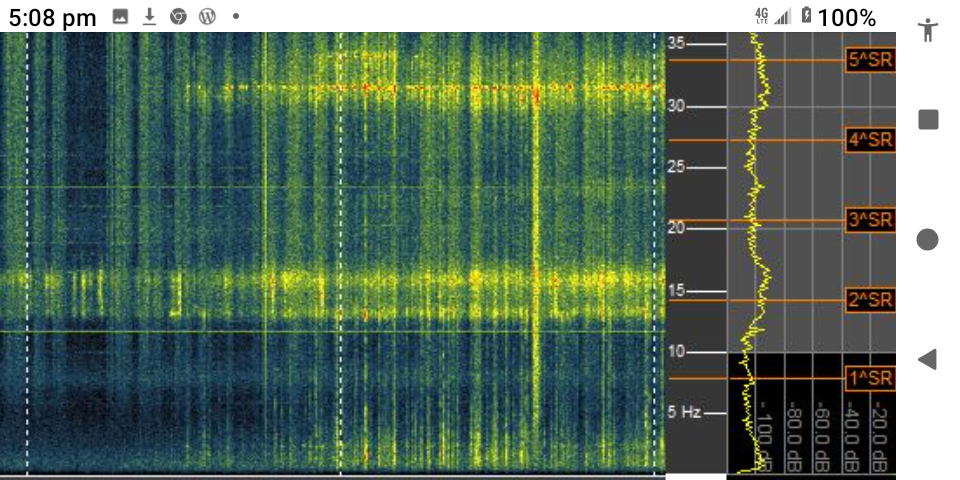Select the 4^SR resonance marker label
This screenshot has width=960, height=480.
tap(869, 140)
